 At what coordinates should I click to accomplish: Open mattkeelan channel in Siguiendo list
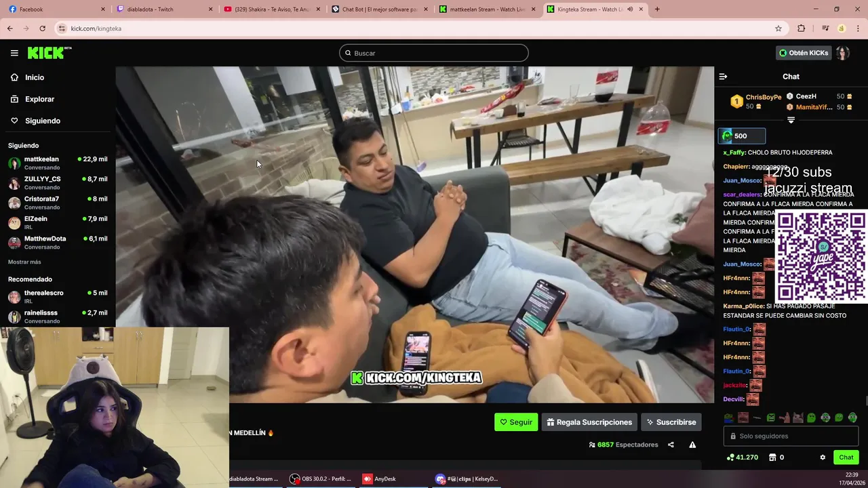(x=58, y=163)
